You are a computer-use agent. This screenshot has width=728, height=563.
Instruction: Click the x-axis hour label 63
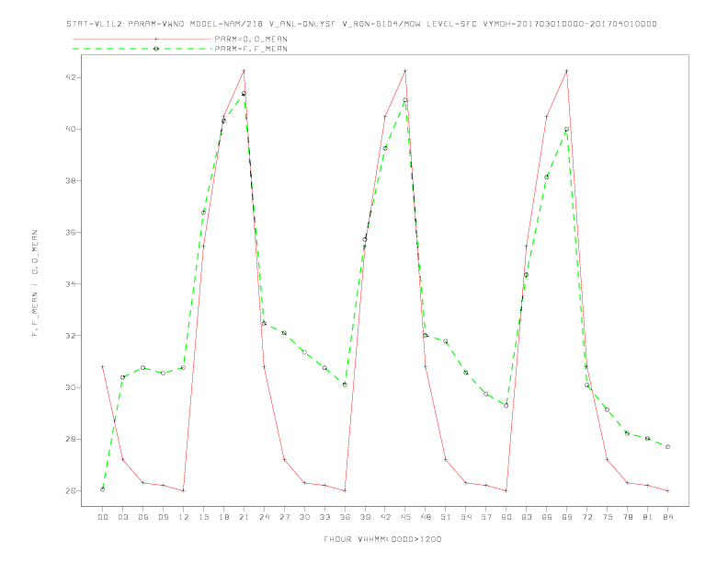pos(527,517)
